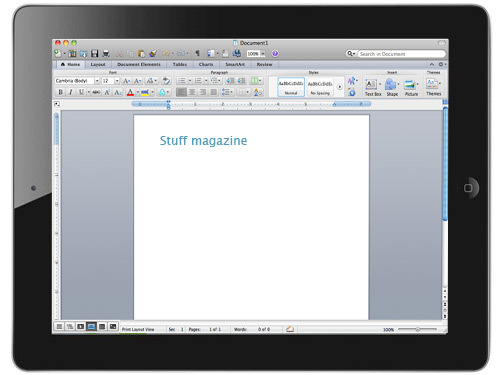
Task: Switch to the Document Elements tab
Action: [x=139, y=64]
